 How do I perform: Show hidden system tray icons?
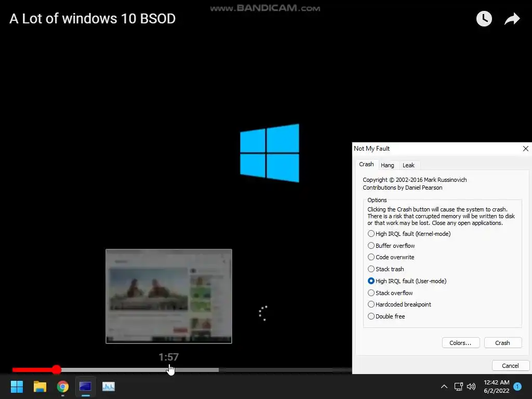(x=444, y=387)
